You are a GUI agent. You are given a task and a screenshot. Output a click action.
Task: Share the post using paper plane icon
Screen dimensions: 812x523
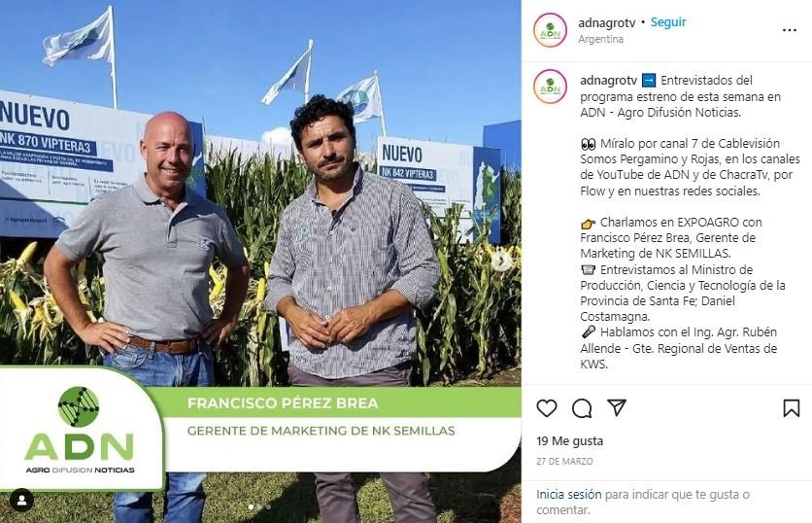pyautogui.click(x=617, y=407)
